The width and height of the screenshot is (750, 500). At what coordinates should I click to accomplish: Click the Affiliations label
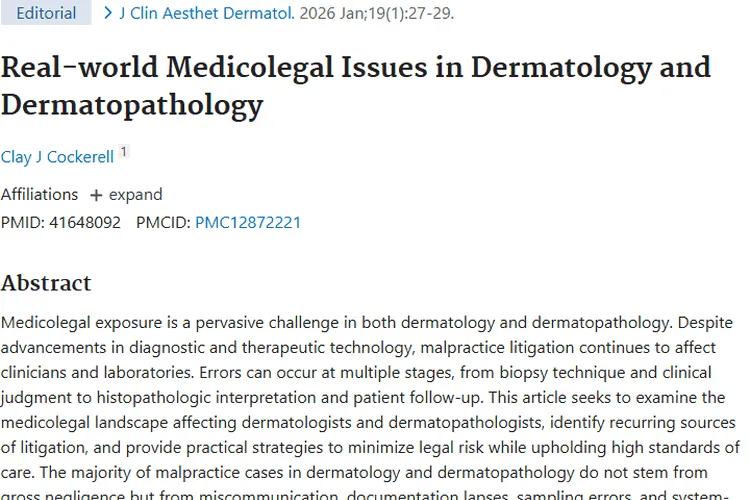pyautogui.click(x=39, y=195)
